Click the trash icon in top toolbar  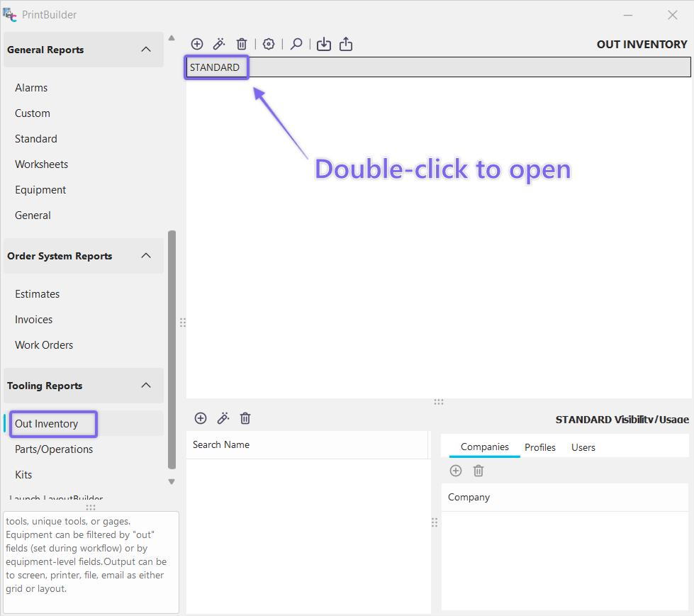pos(242,45)
